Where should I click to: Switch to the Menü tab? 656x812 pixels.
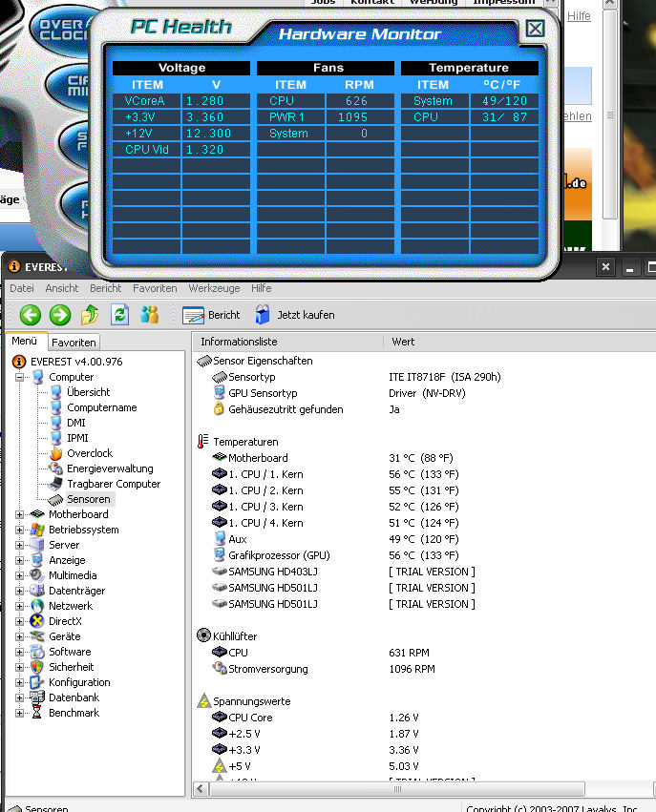(x=25, y=341)
